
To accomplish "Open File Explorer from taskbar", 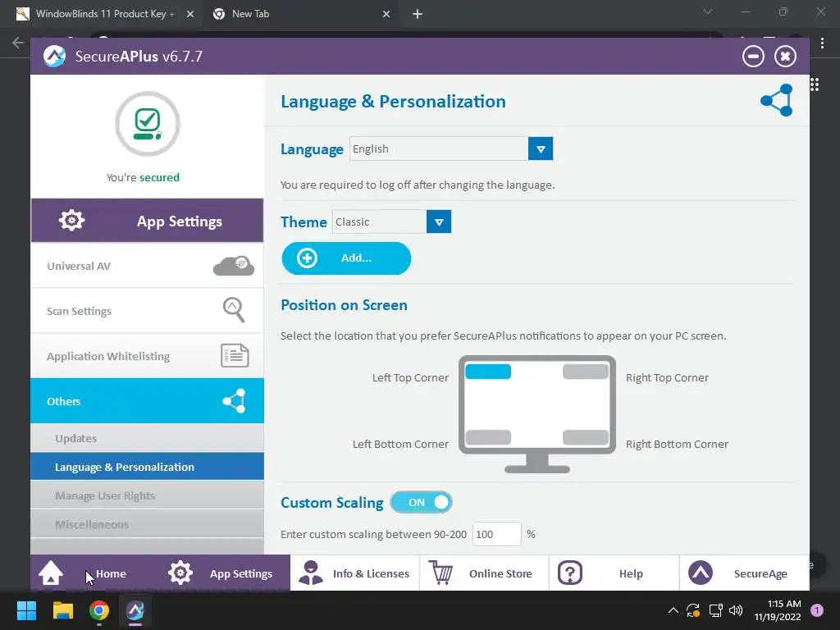I will pos(62,610).
